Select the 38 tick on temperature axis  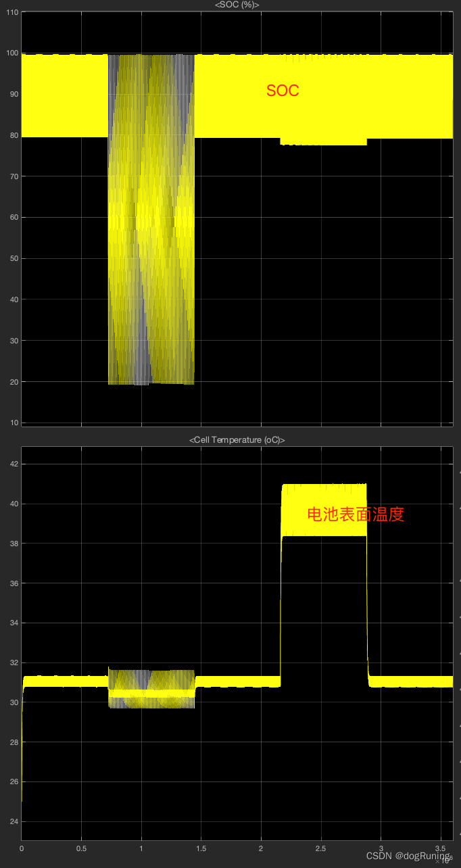pos(14,544)
